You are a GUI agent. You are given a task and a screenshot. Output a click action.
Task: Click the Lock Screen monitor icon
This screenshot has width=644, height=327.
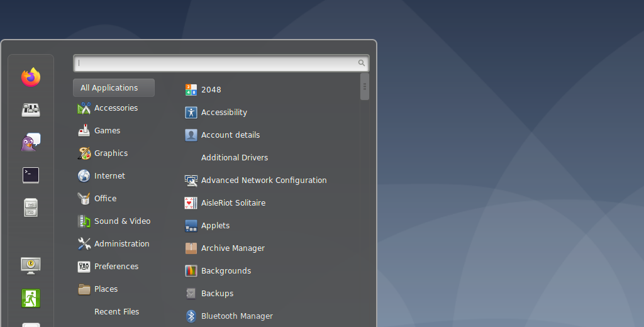tap(31, 265)
